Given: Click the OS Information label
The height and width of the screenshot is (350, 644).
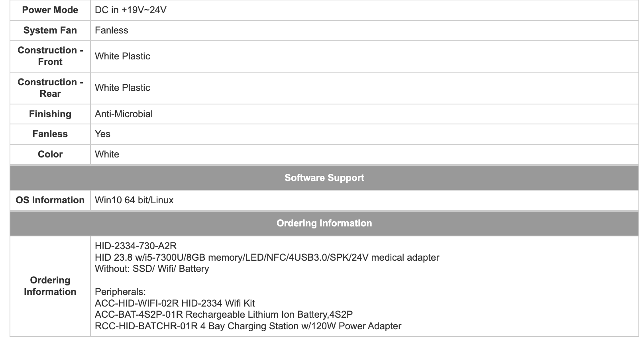Looking at the screenshot, I should coord(50,200).
